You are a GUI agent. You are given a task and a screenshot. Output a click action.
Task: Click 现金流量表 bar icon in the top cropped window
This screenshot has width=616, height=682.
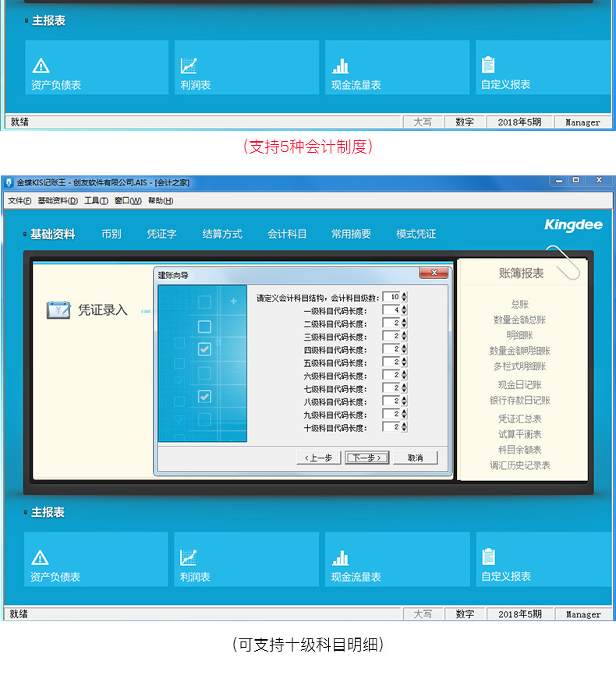tap(340, 66)
